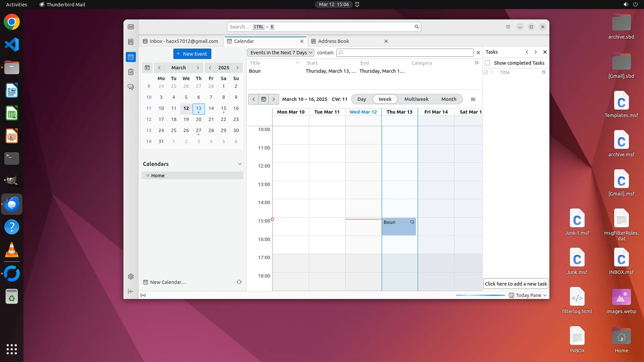Open Mail space in sidebar

click(x=131, y=27)
